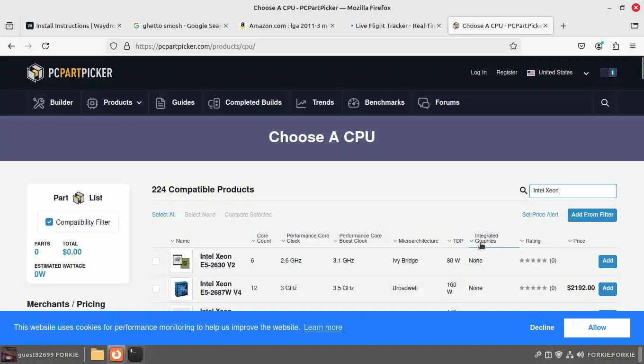Open the United States country dropdown
The width and height of the screenshot is (644, 364).
558,73
